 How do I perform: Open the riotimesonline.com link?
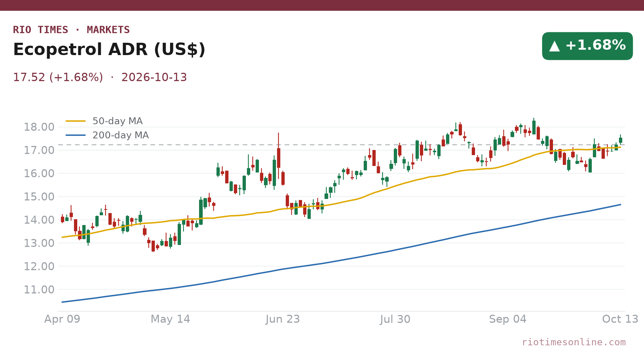tap(574, 342)
